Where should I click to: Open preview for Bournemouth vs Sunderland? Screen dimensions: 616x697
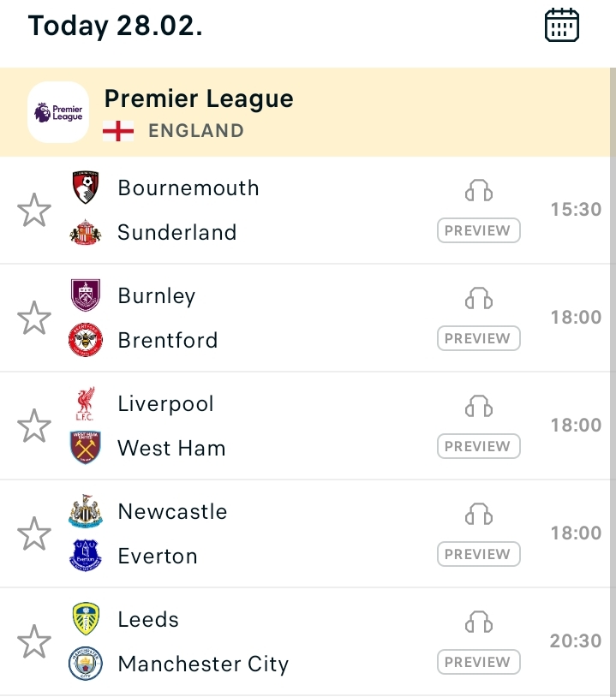(478, 231)
